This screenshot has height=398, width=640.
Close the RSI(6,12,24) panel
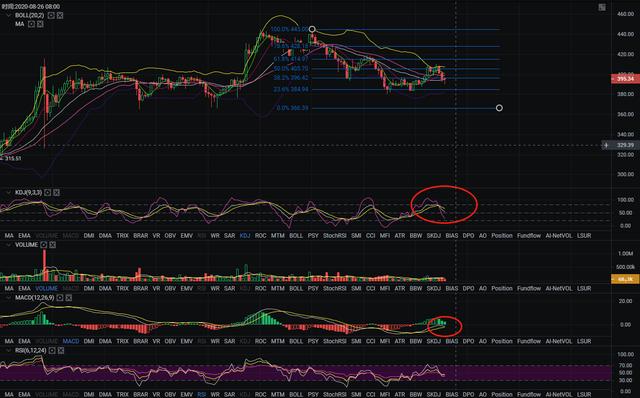click(x=61, y=350)
